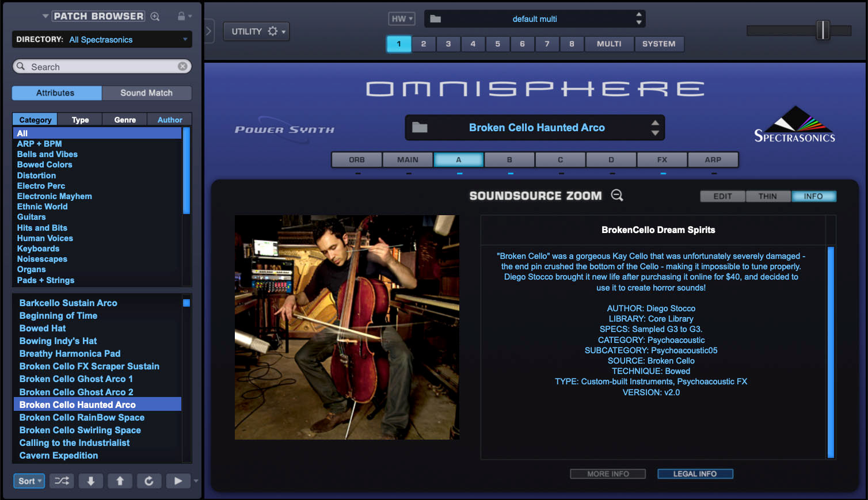868x500 pixels.
Task: Click the MORE INFO button
Action: click(608, 474)
